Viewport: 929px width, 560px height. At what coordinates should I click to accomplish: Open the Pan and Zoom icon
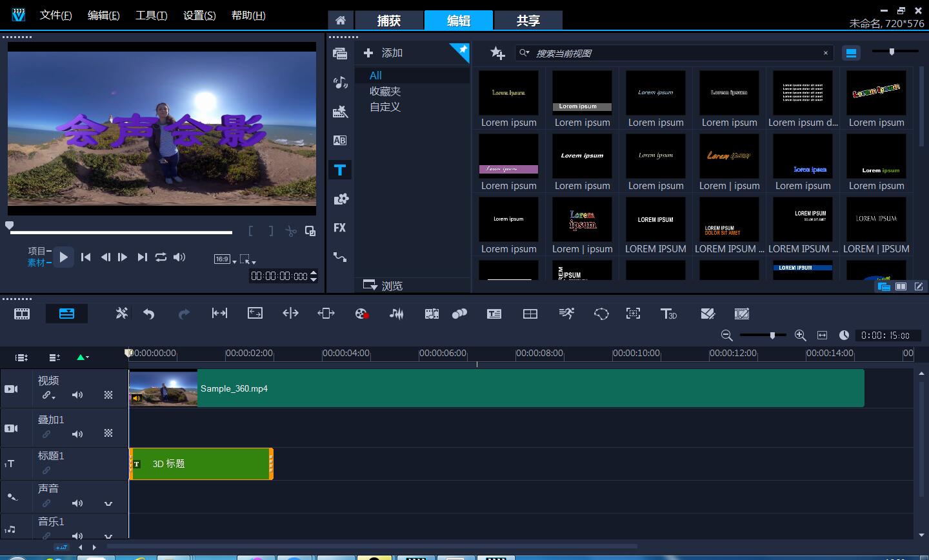(633, 314)
